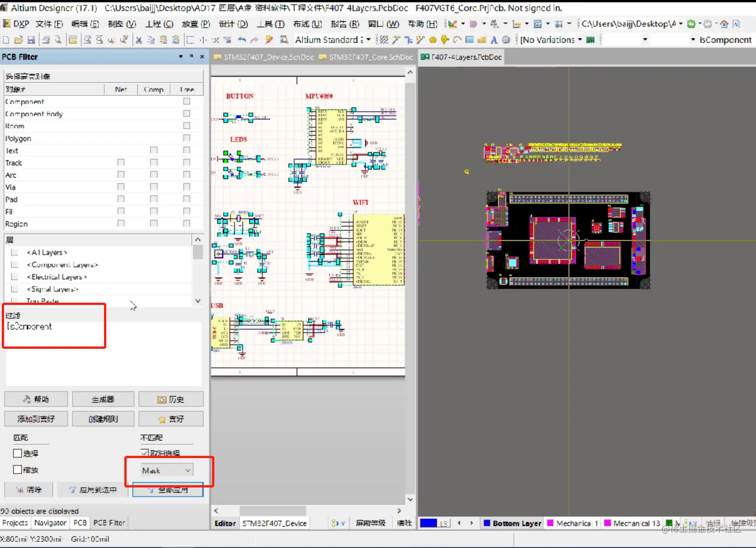Click the Cross Probe icon in toolbar
The height and width of the screenshot is (548, 756).
click(269, 40)
